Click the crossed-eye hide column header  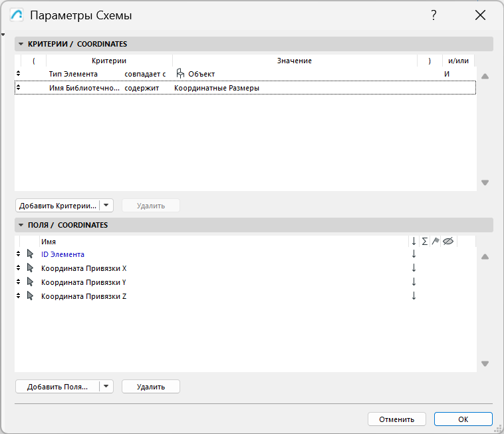pyautogui.click(x=447, y=242)
